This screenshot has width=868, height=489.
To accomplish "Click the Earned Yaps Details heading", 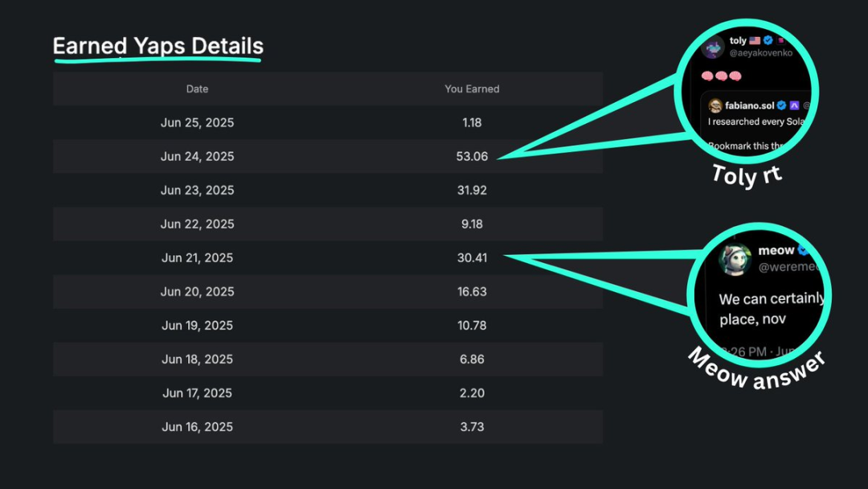I will tap(158, 46).
